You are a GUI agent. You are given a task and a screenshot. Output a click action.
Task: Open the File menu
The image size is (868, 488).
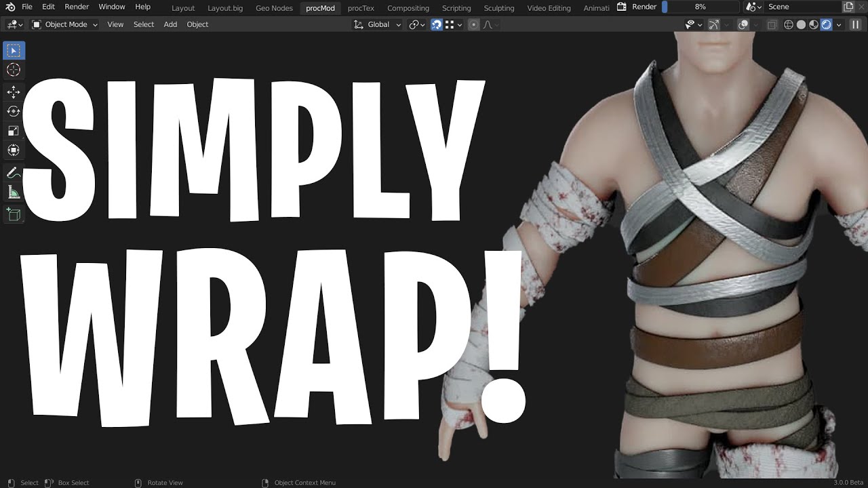point(27,7)
